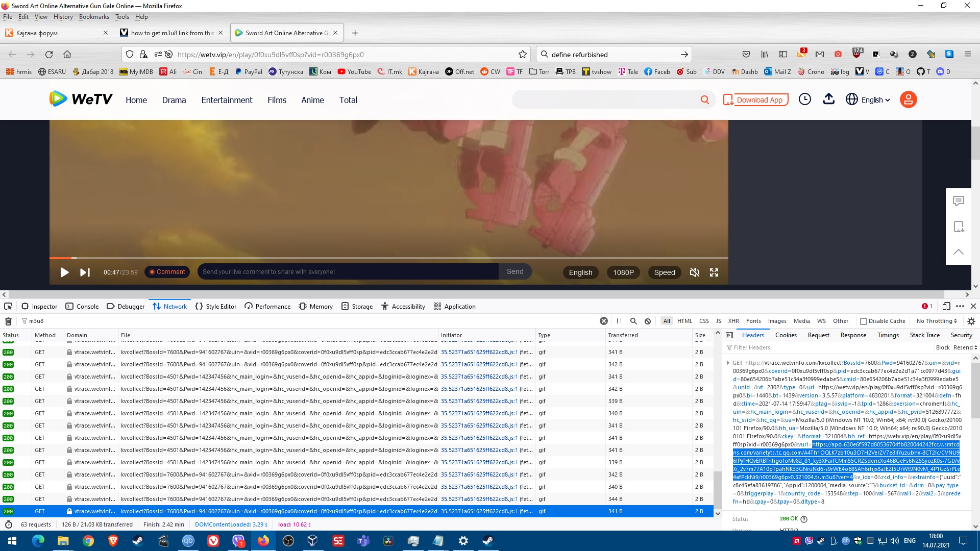Seek on the video progress bar
This screenshot has width=980, height=551.
388,258
